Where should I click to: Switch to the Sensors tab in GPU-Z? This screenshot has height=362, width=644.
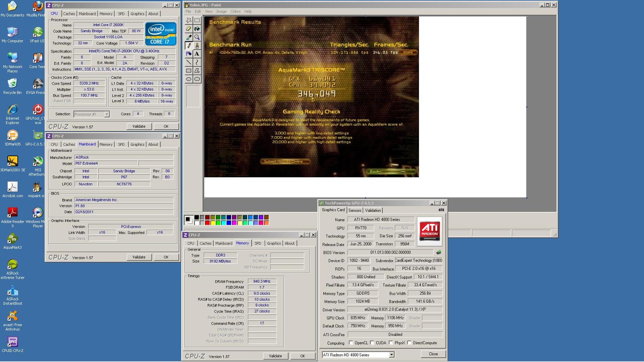click(355, 210)
